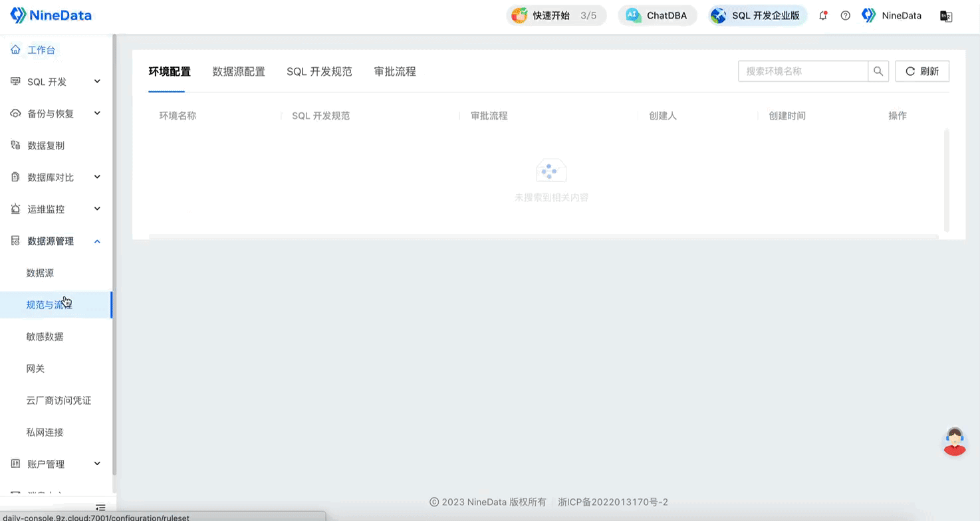Click the 创建人 column header
Viewport: 980px width, 521px height.
(x=663, y=116)
